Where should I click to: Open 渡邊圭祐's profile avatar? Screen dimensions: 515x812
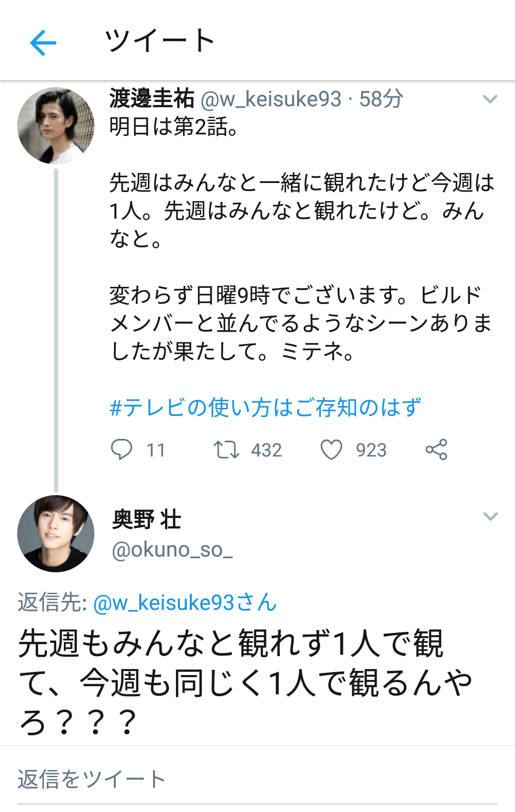[56, 126]
